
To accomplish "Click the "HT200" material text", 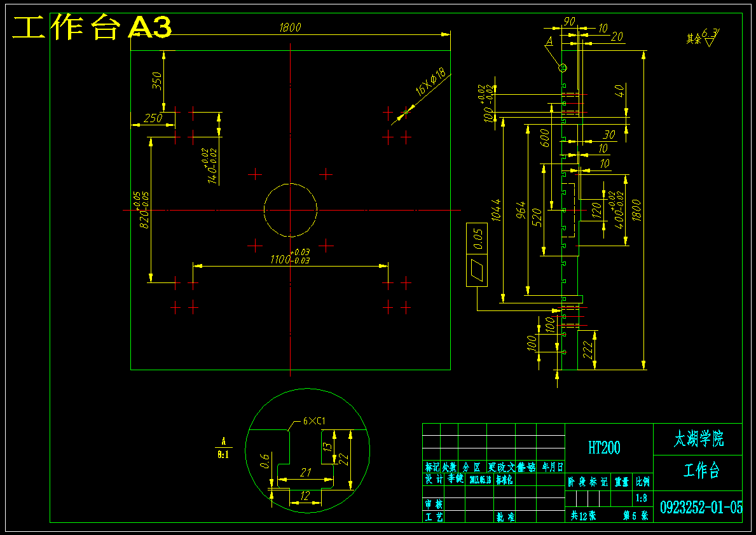I will (x=604, y=448).
